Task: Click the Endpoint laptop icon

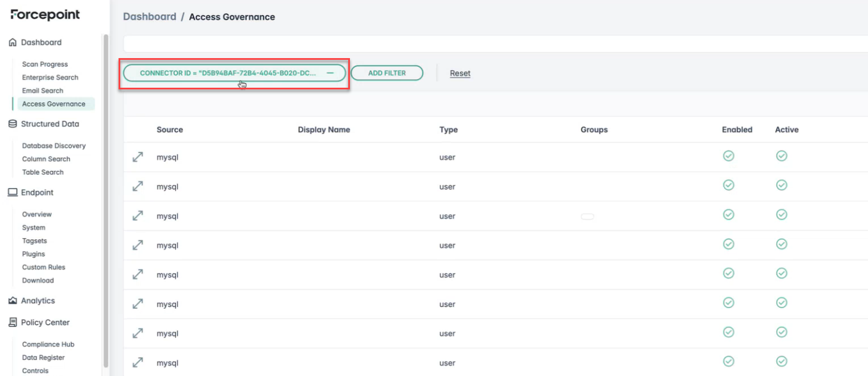Action: click(13, 193)
